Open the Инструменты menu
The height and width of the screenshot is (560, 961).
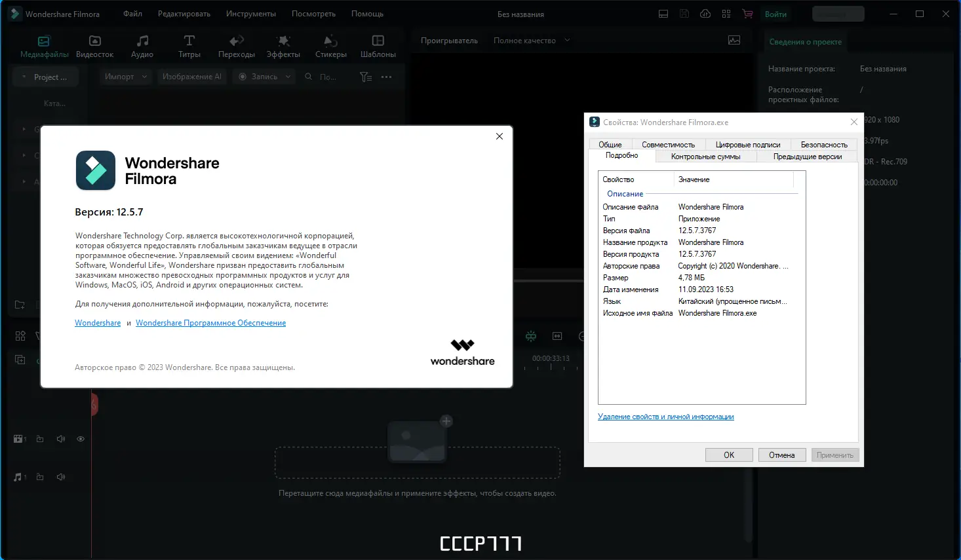tap(251, 14)
